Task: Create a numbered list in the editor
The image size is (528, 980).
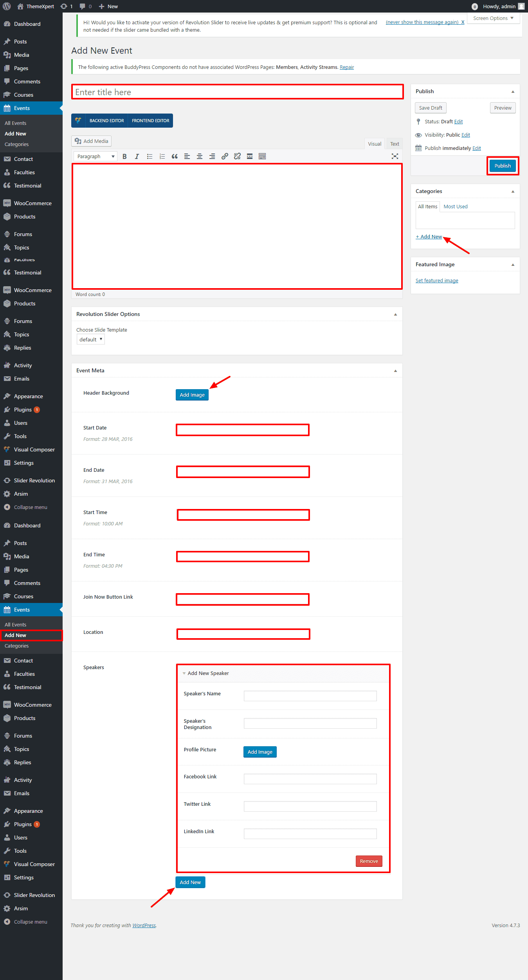Action: coord(162,157)
